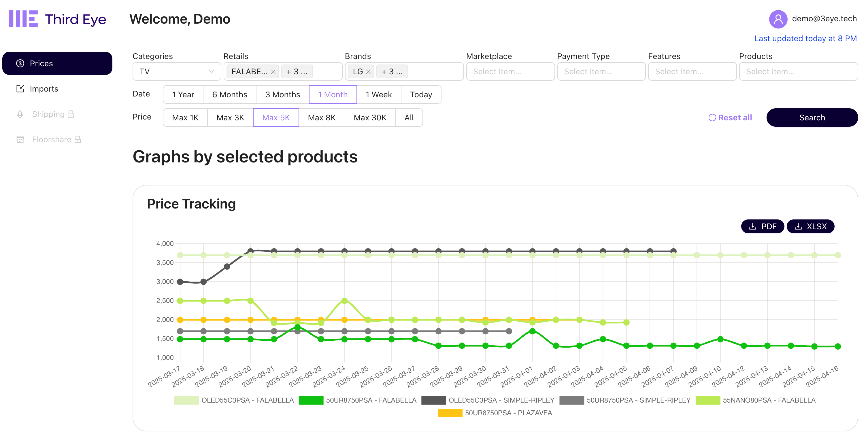Open the Imports sidebar page

(x=44, y=89)
